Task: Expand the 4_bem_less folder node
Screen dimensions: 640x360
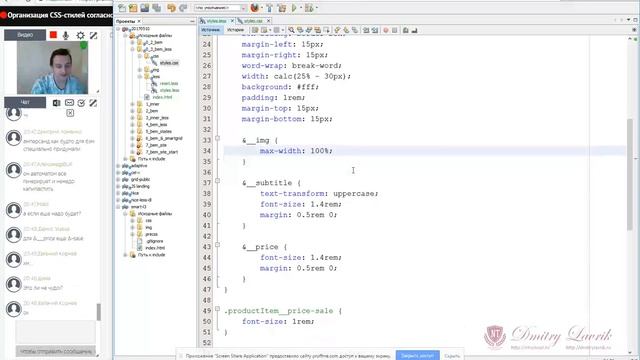Action: pyautogui.click(x=133, y=124)
